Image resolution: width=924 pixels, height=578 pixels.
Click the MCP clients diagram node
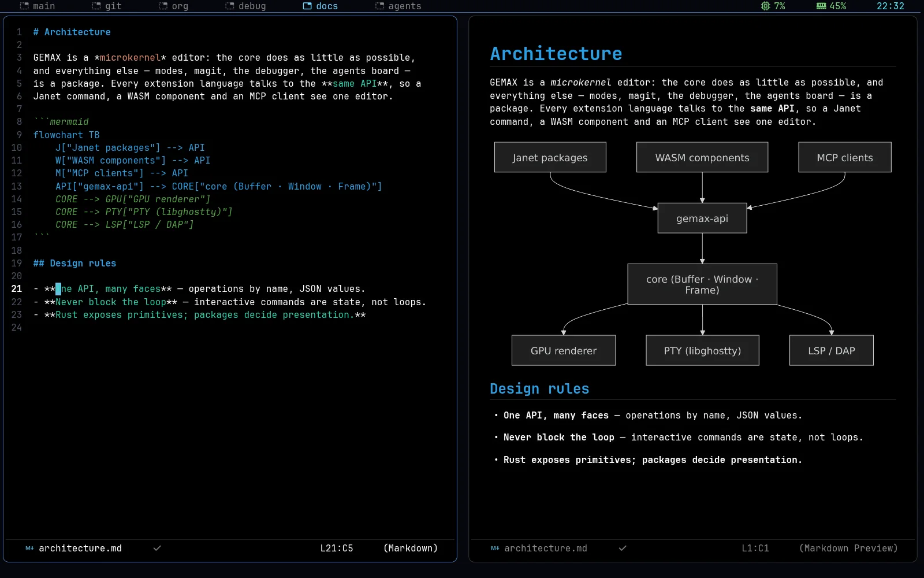(845, 157)
